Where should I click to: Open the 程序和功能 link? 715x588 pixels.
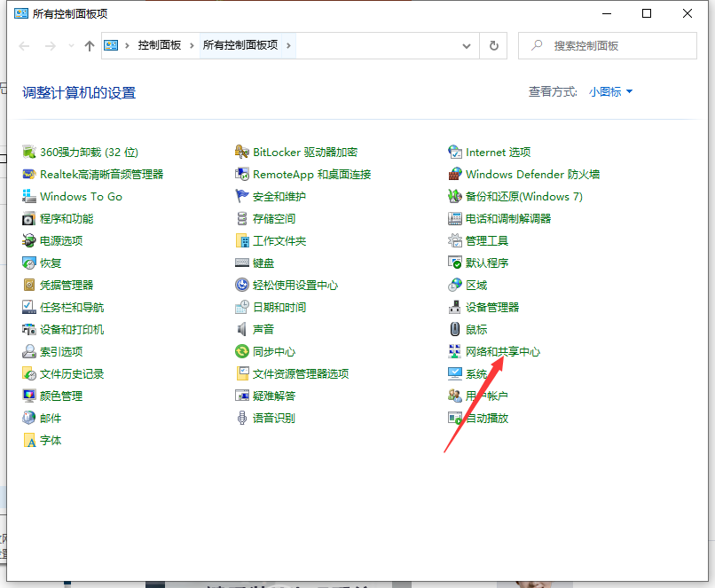coord(67,219)
